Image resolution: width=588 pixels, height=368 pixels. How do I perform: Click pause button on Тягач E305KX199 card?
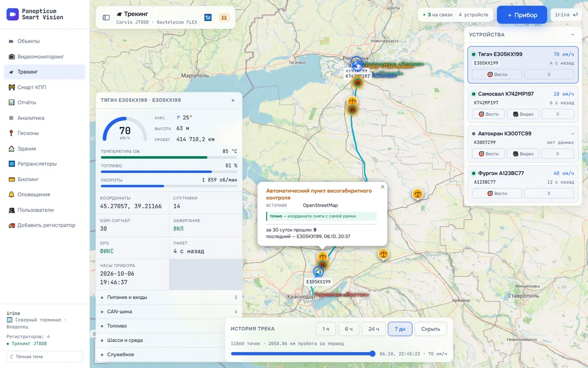coord(549,74)
